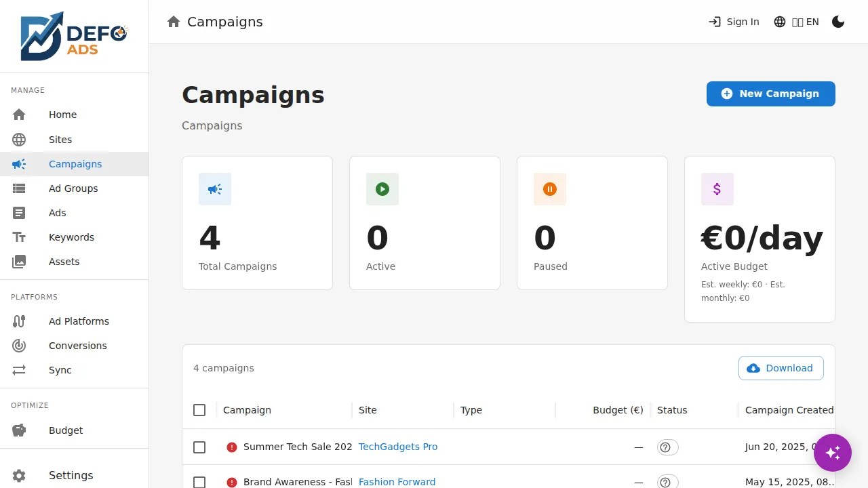The image size is (868, 488).
Task: Open the Settings menu label
Action: point(71,476)
